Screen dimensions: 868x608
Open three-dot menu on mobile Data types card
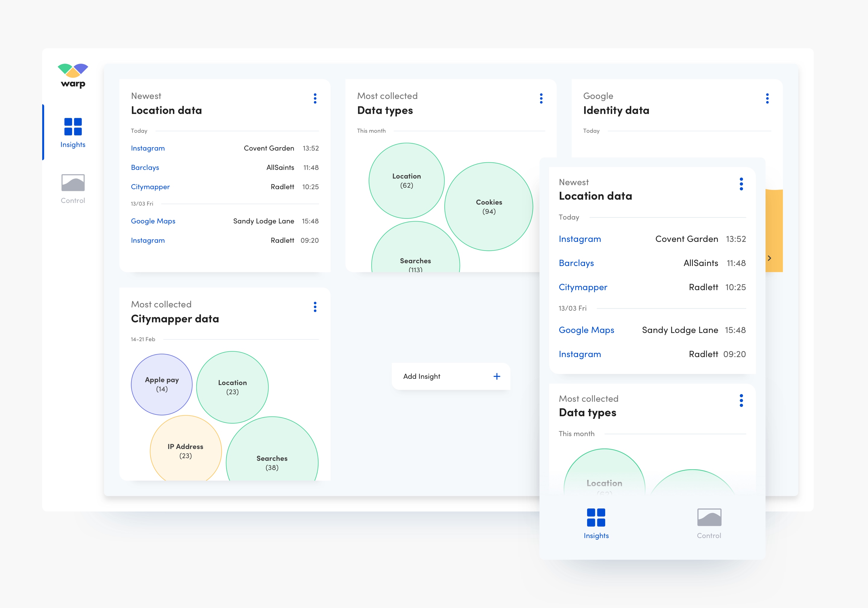pyautogui.click(x=741, y=401)
